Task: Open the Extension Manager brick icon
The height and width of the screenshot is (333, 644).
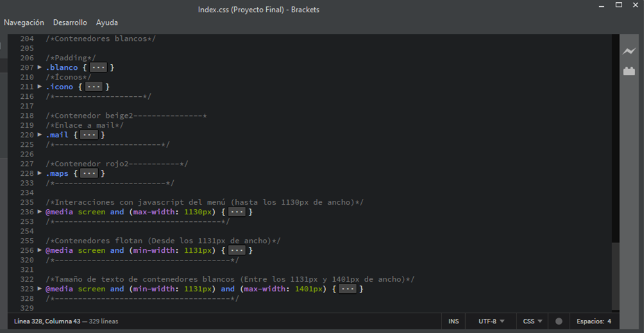Action: point(629,71)
